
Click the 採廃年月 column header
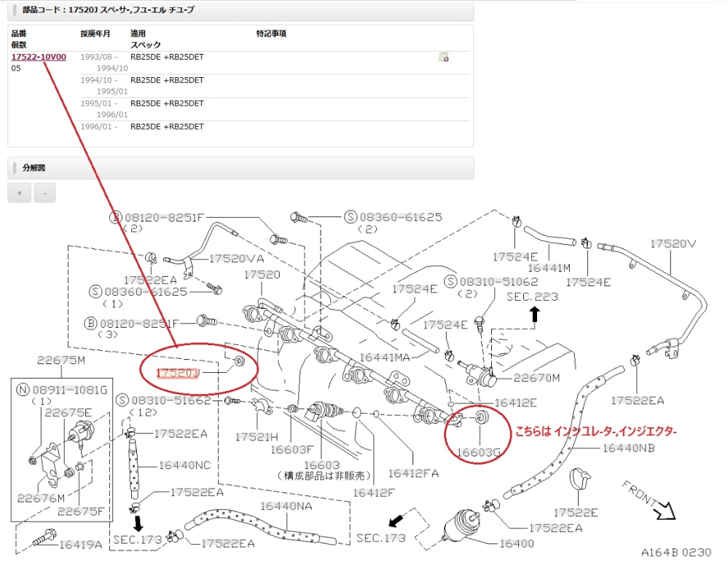pyautogui.click(x=95, y=33)
